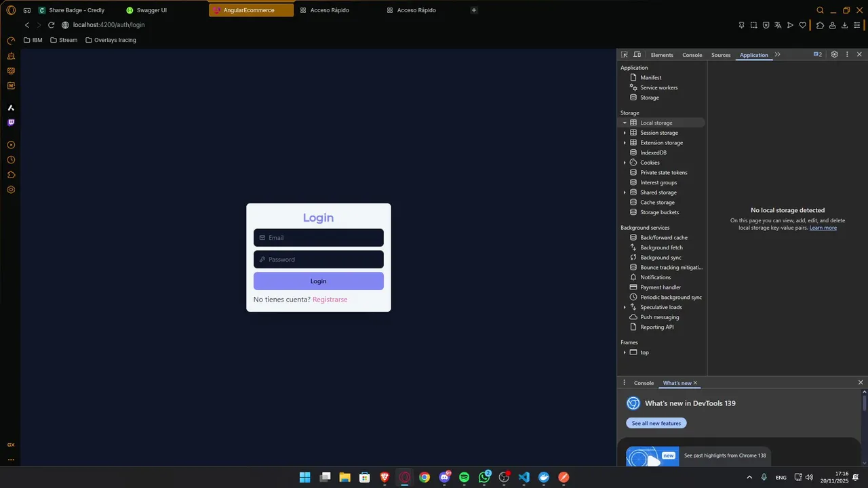Expand the Extension storage tree node
This screenshot has height=488, width=868.
pos(625,143)
